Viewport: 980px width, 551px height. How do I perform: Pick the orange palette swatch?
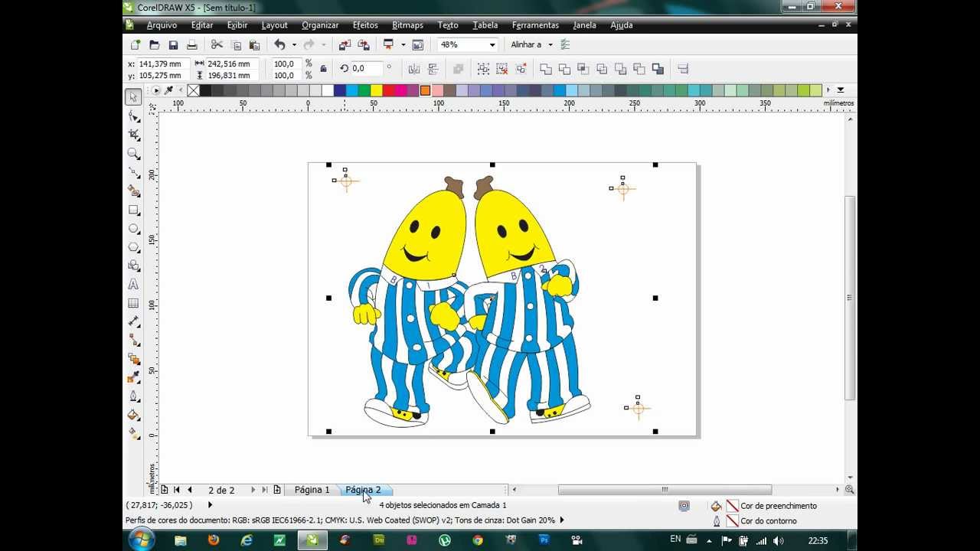425,90
